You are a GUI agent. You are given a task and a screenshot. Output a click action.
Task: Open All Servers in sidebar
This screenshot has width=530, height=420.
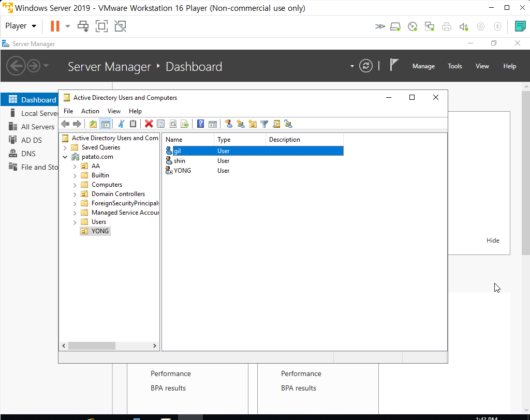pyautogui.click(x=32, y=127)
